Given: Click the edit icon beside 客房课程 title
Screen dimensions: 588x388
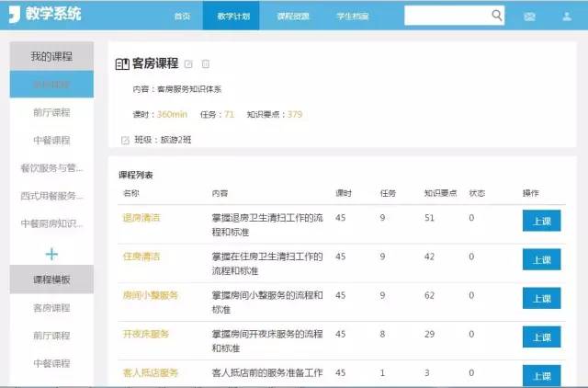Looking at the screenshot, I should click(188, 64).
